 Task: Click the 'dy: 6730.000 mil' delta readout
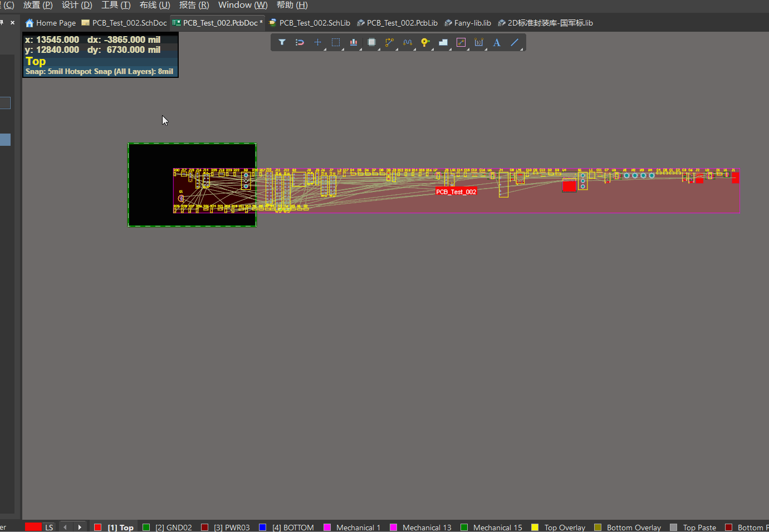124,50
